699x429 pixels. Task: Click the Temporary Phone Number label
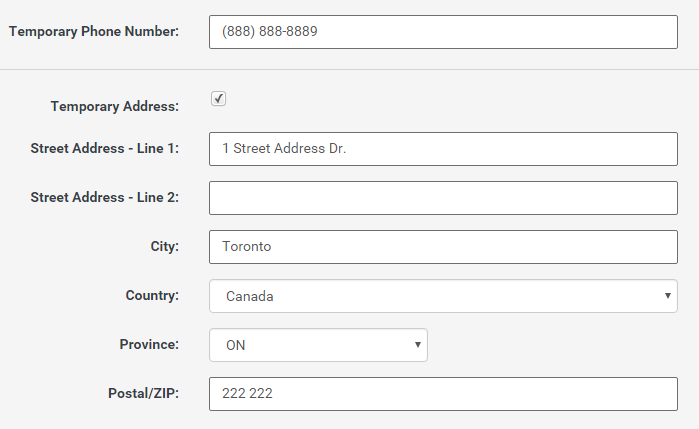[x=94, y=31]
